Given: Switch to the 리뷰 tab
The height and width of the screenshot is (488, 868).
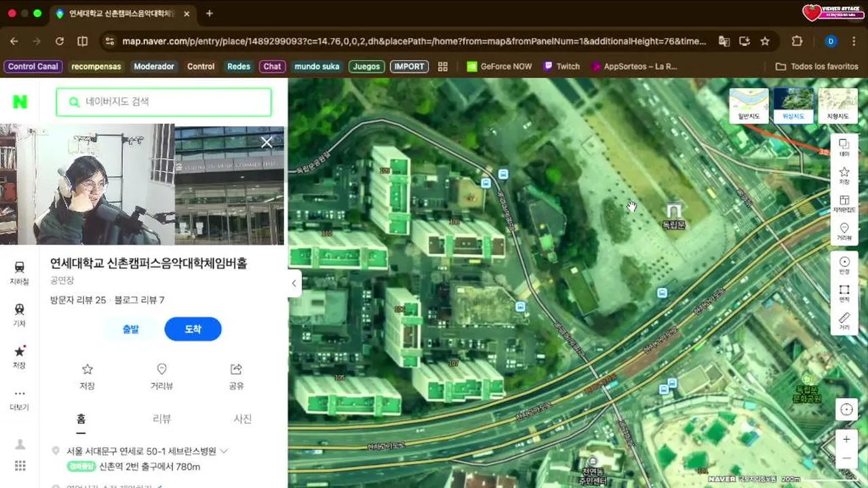Looking at the screenshot, I should pos(161,419).
